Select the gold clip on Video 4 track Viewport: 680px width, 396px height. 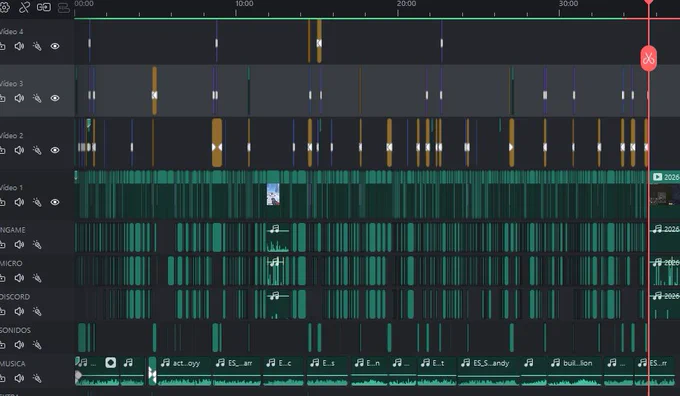[x=319, y=41]
